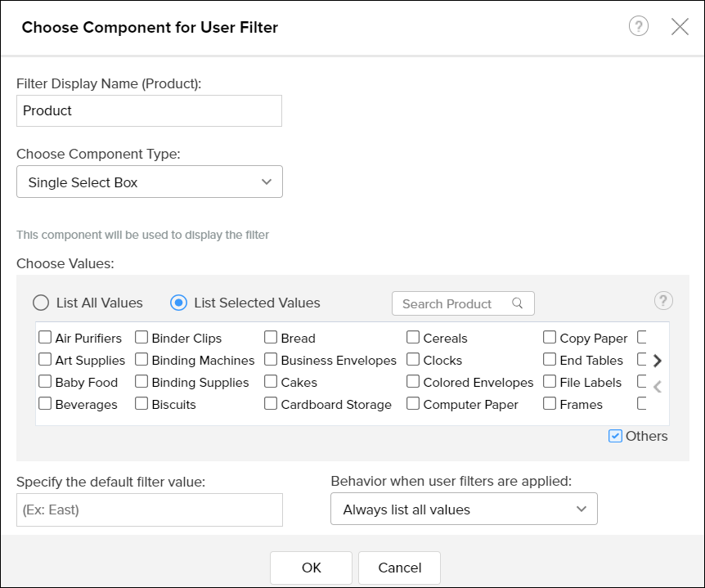Uncheck the Others checkbox
The width and height of the screenshot is (705, 588).
click(x=616, y=436)
